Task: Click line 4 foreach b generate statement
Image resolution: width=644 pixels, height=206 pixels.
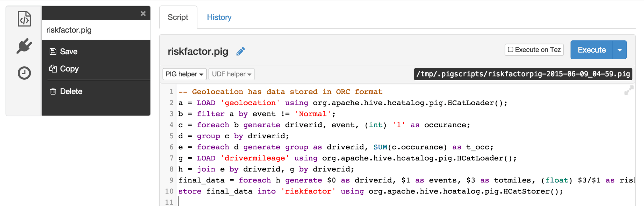Action: (324, 125)
